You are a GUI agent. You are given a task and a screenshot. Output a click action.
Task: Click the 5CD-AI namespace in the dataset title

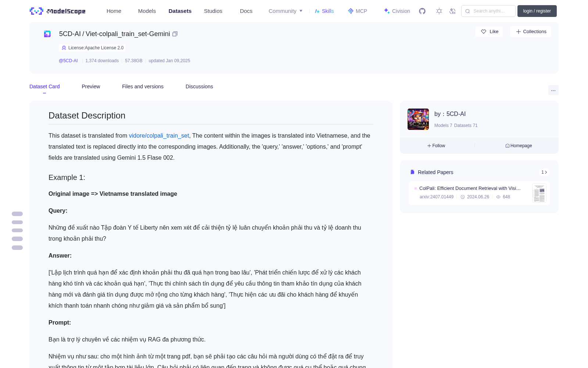tap(70, 34)
